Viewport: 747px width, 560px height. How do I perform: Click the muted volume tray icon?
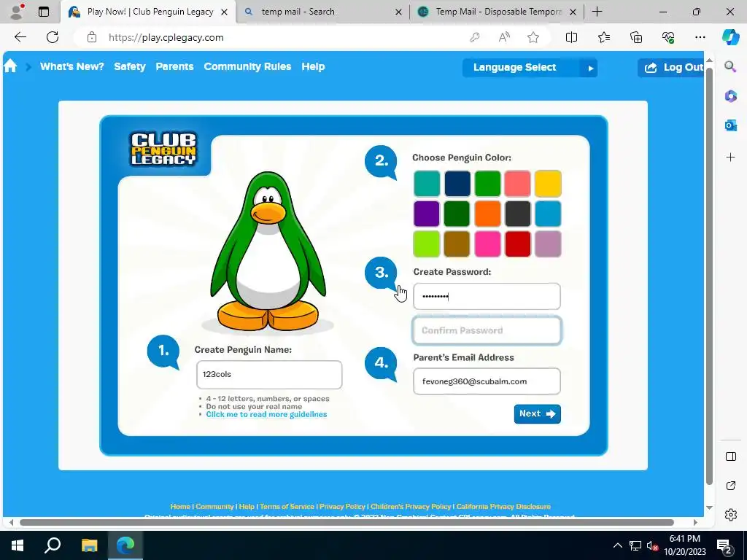pos(652,545)
